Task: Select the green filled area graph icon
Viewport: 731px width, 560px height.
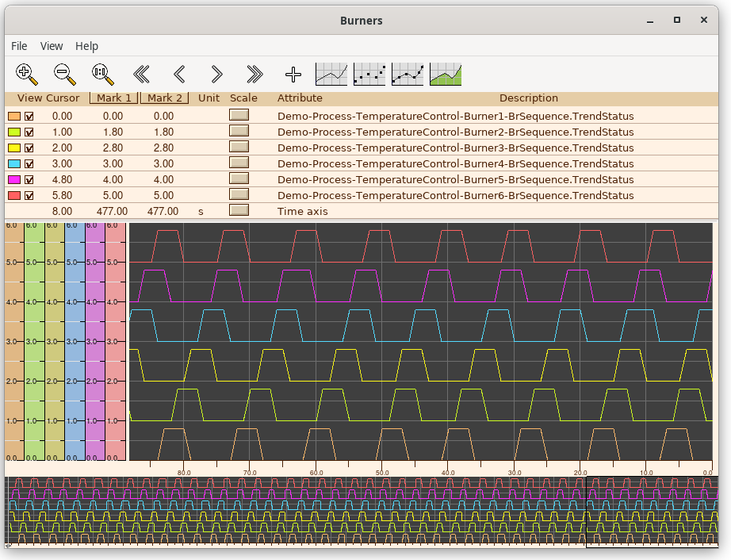Action: pos(446,74)
